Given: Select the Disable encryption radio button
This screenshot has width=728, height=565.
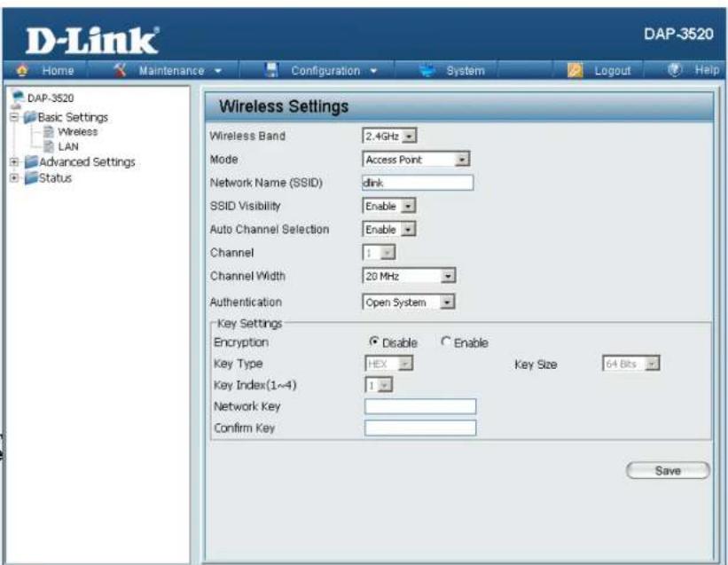Looking at the screenshot, I should coord(373,341).
